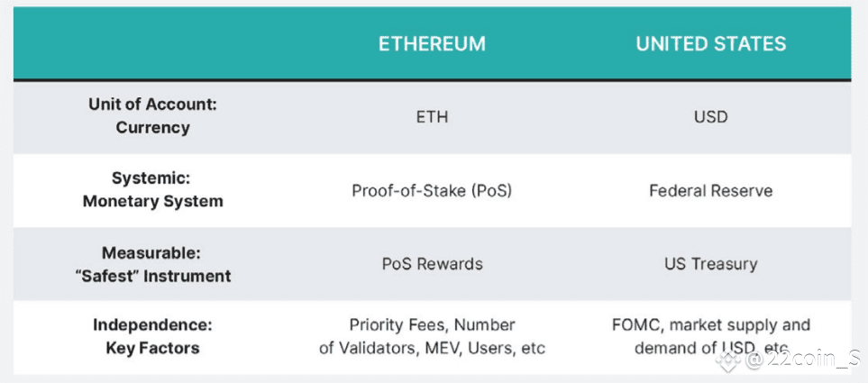Select the Priority Fees, Number of Validators cell

click(x=432, y=336)
